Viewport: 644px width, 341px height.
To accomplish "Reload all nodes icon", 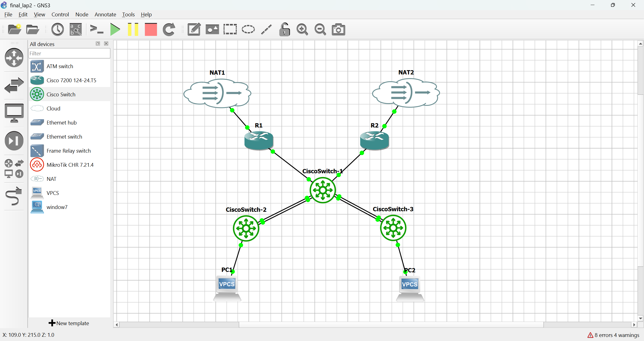I will pyautogui.click(x=169, y=29).
